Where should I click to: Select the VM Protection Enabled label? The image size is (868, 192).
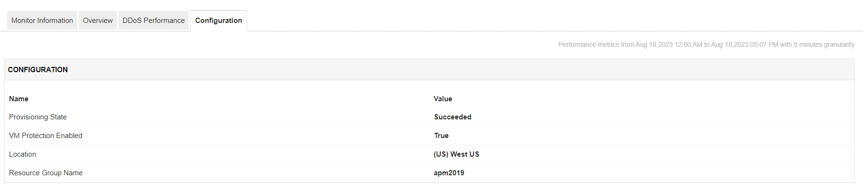45,136
